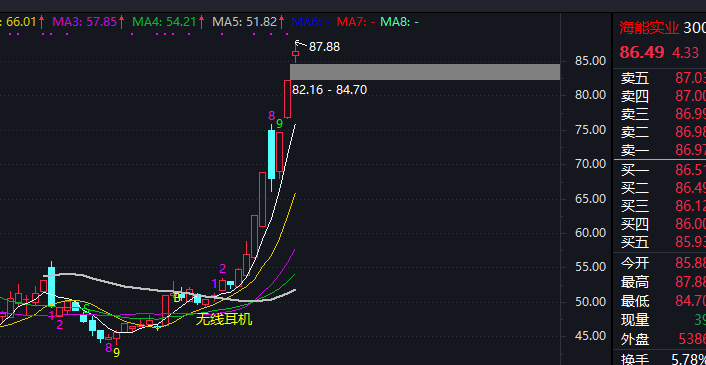Click the current price 86.49
This screenshot has height=365, width=706.
[x=642, y=52]
